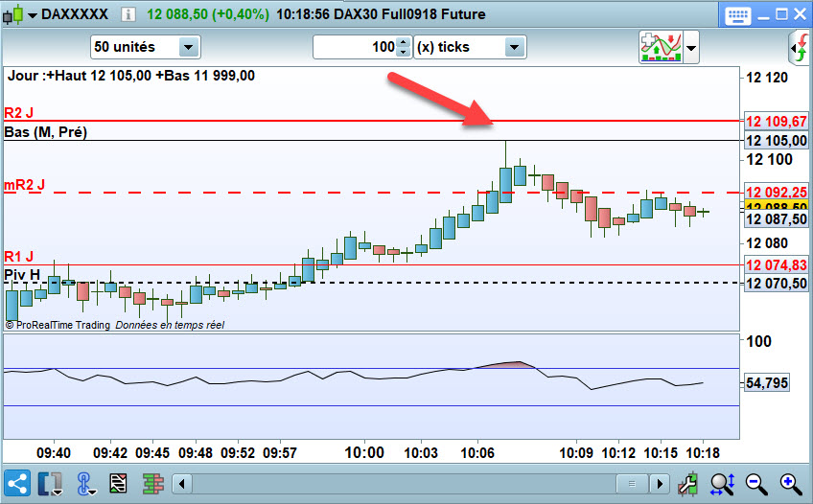Image resolution: width=813 pixels, height=504 pixels.
Task: Click the autoscale magnifier with arrows
Action: [722, 484]
